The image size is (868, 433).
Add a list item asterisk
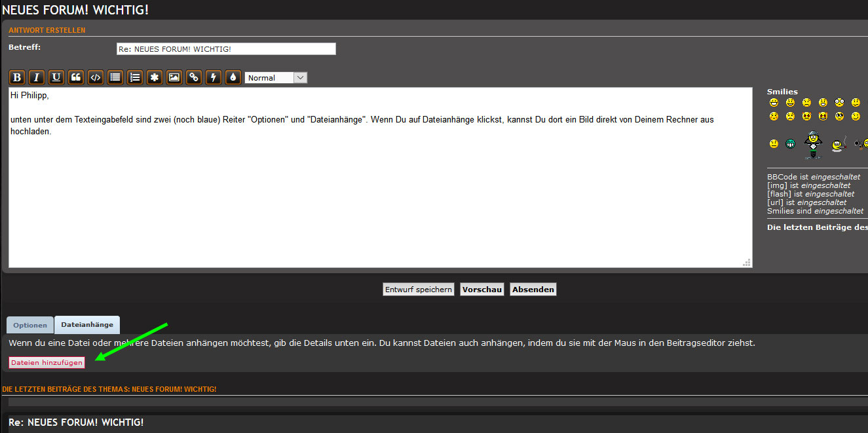(x=154, y=77)
